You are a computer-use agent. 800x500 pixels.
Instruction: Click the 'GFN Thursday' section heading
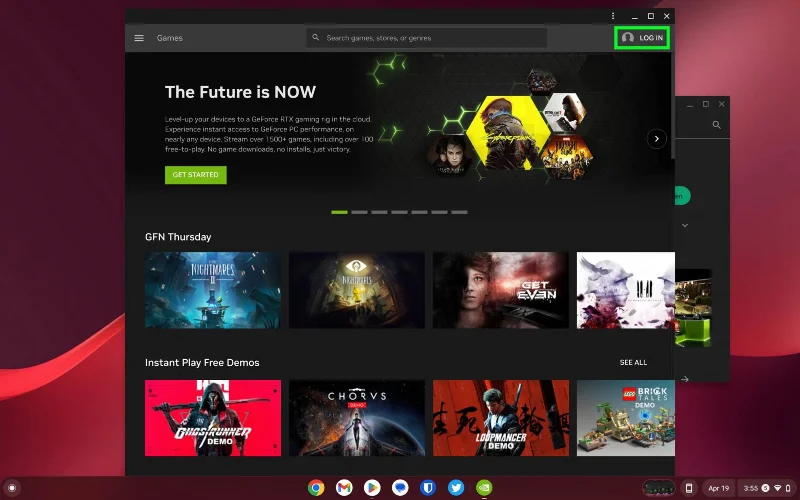tap(178, 237)
